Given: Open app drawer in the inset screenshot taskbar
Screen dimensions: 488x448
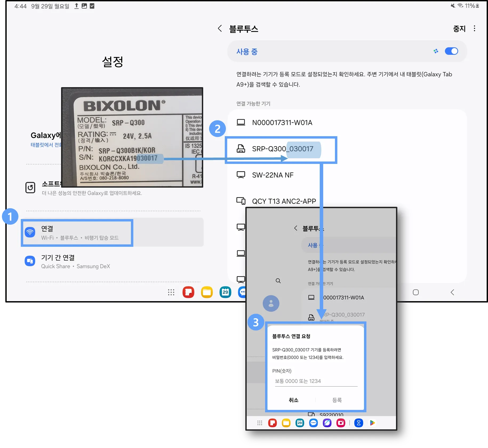Looking at the screenshot, I should (260, 423).
